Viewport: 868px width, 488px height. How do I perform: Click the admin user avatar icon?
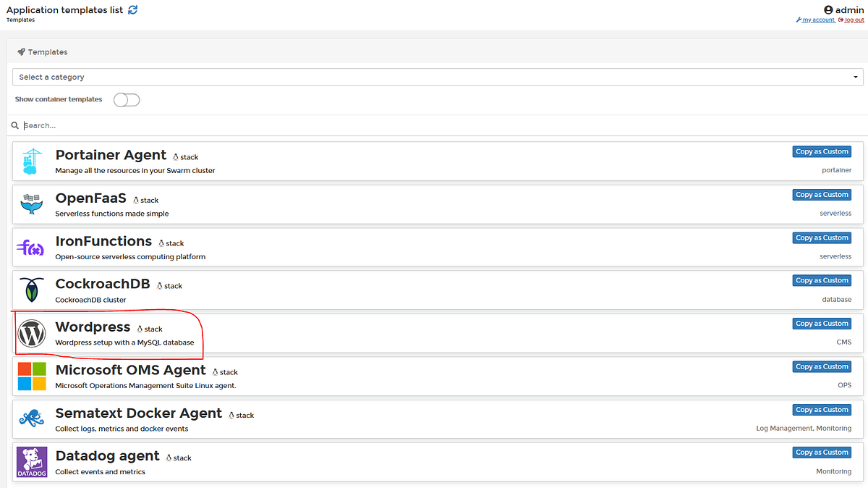[829, 9]
